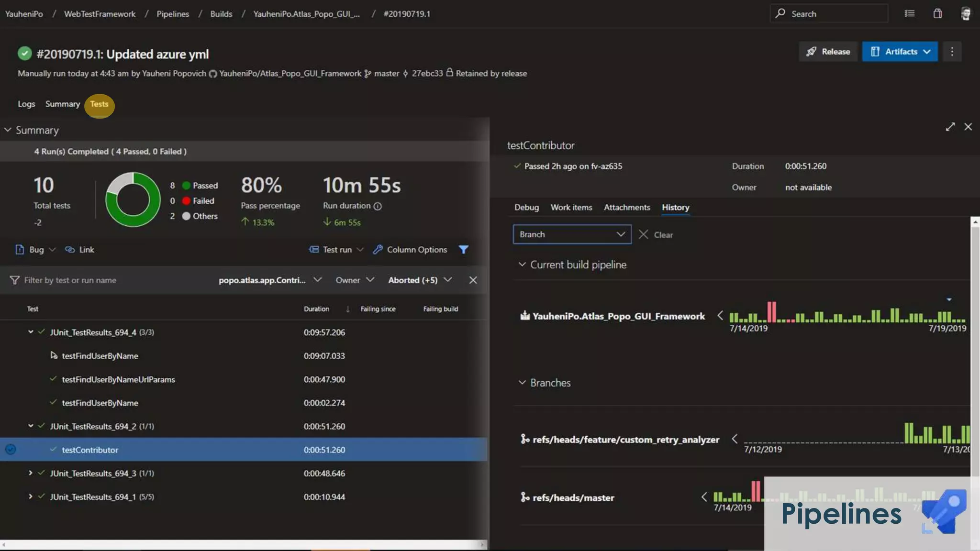
Task: Type in the Filter by test or run name field
Action: [115, 280]
